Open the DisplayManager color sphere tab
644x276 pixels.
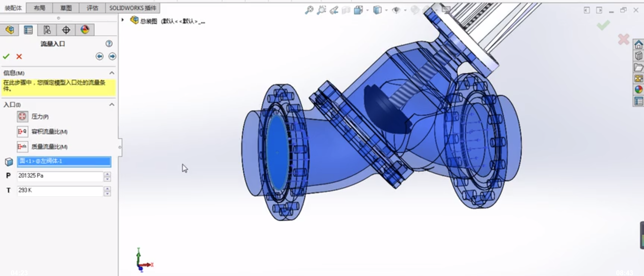85,30
